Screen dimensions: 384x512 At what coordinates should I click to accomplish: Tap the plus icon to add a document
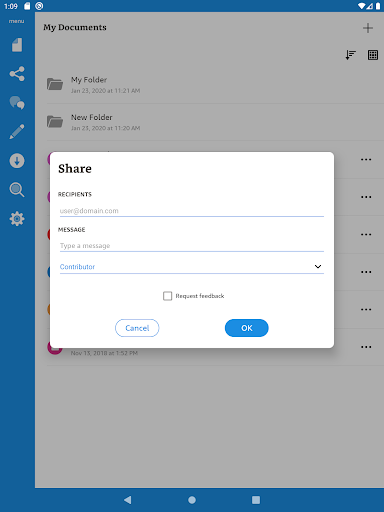pos(368,28)
